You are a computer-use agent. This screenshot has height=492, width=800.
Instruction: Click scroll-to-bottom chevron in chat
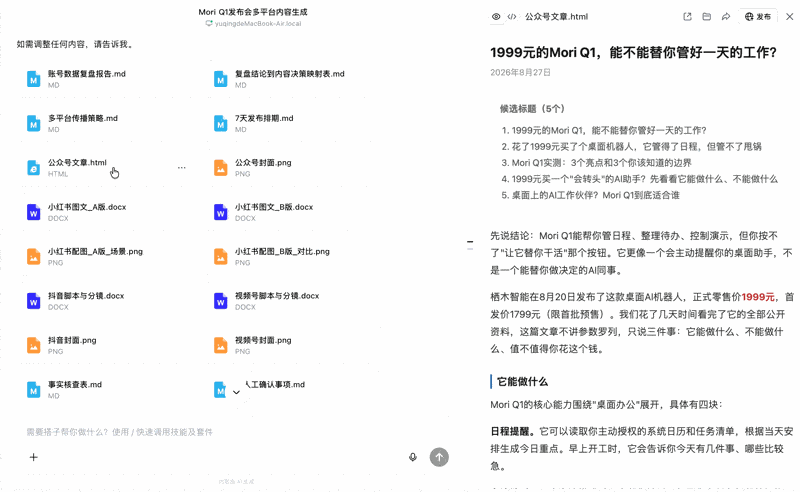point(236,392)
